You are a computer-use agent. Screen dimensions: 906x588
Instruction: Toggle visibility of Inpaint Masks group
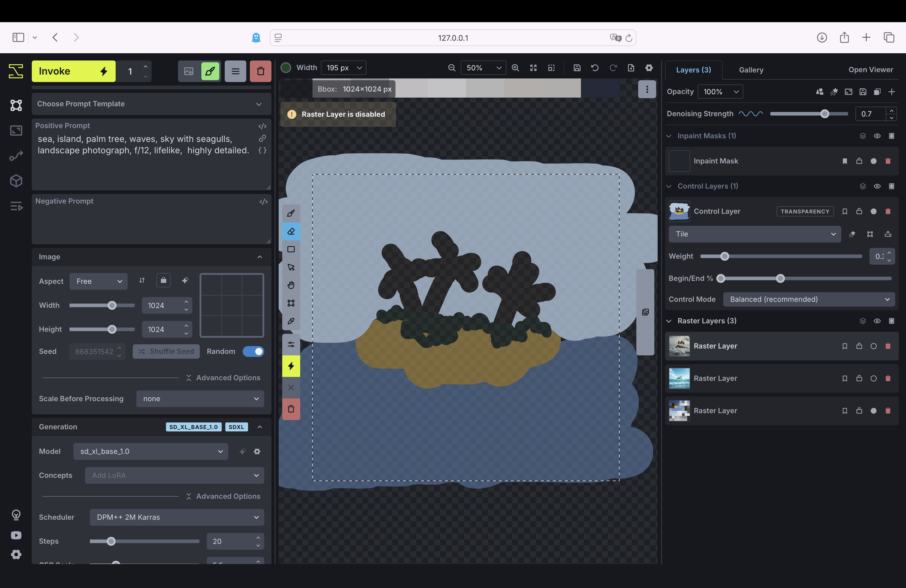click(x=877, y=136)
